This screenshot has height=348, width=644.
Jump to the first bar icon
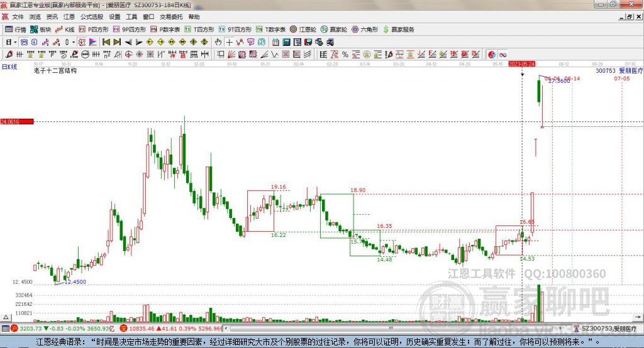pyautogui.click(x=106, y=42)
